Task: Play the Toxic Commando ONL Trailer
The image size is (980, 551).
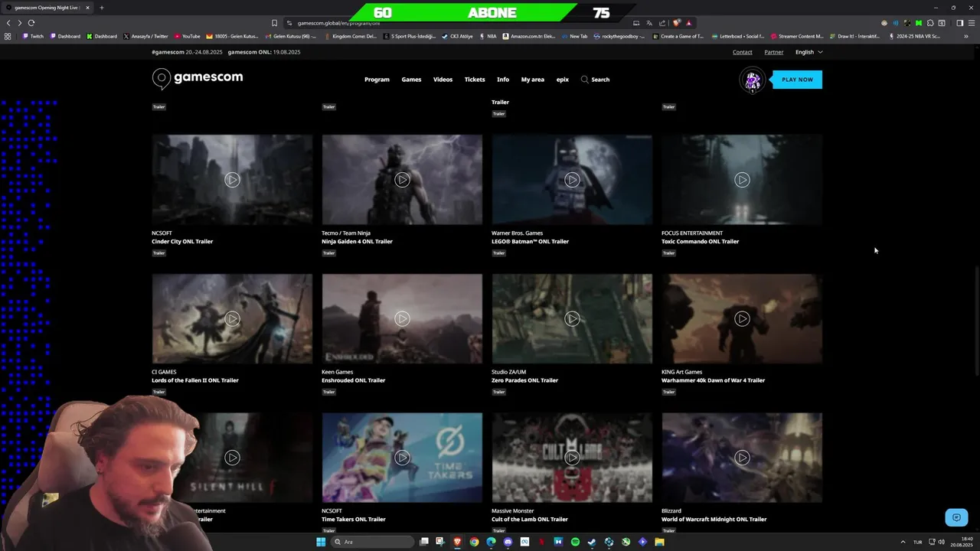Action: pyautogui.click(x=742, y=180)
